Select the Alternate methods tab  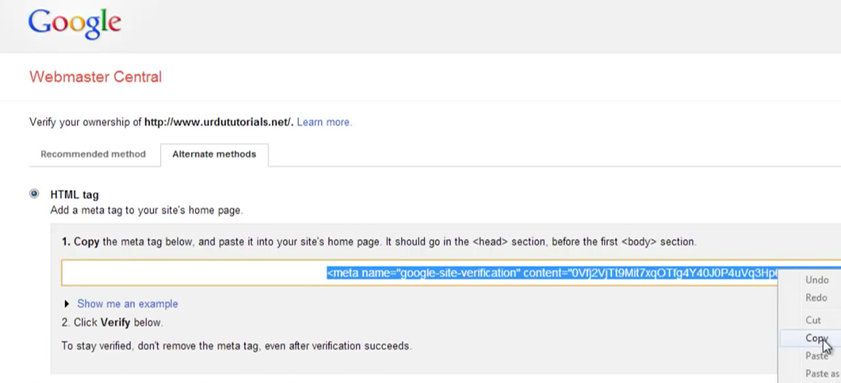coord(214,154)
